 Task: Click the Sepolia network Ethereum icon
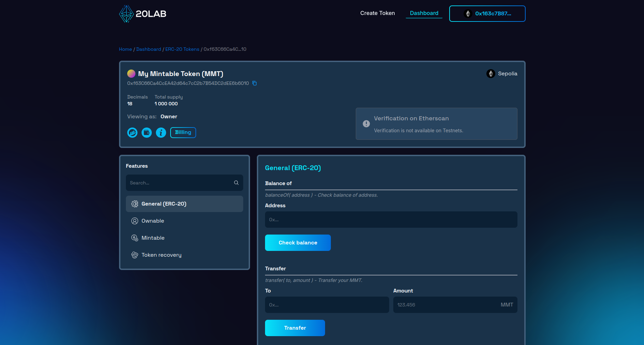point(491,74)
